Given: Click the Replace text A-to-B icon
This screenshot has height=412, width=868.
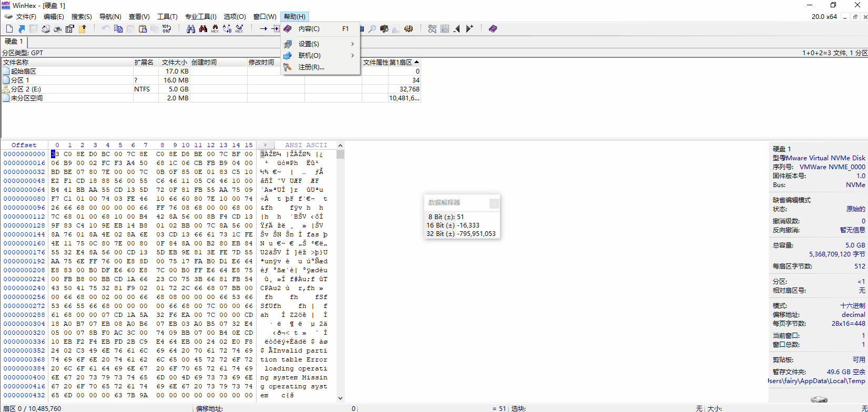Looking at the screenshot, I should tap(227, 29).
